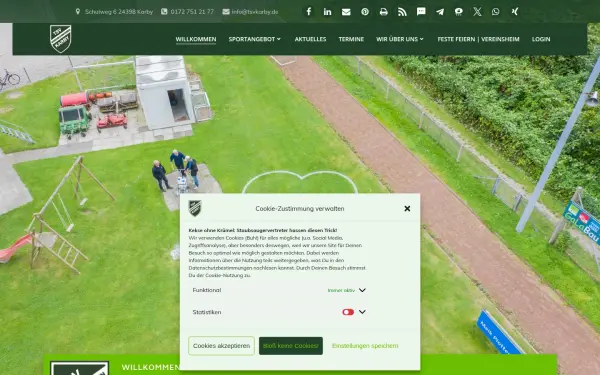Screen dimensions: 600x375
Task: Click the Cookies akzeptieren button
Action: point(221,346)
